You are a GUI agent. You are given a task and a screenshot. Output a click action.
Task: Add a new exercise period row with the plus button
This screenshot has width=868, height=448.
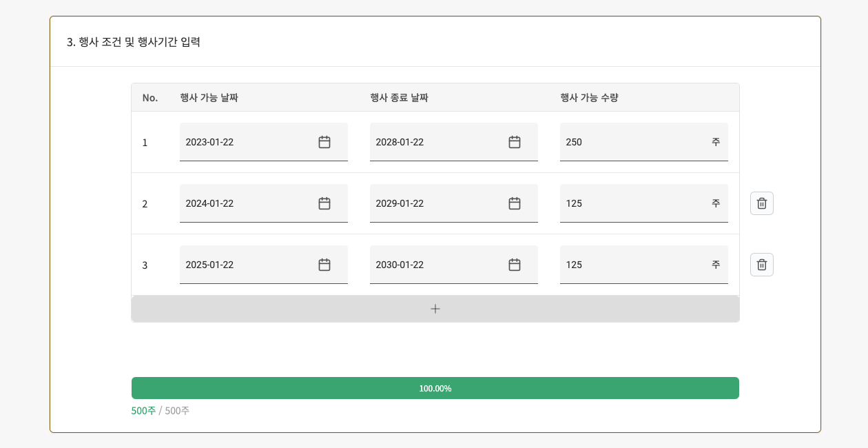coord(435,309)
